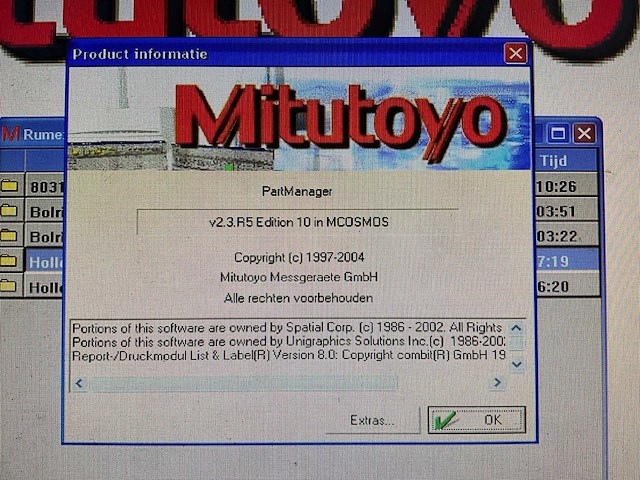This screenshot has width=640, height=480.
Task: Open the Extras... button
Action: point(372,420)
